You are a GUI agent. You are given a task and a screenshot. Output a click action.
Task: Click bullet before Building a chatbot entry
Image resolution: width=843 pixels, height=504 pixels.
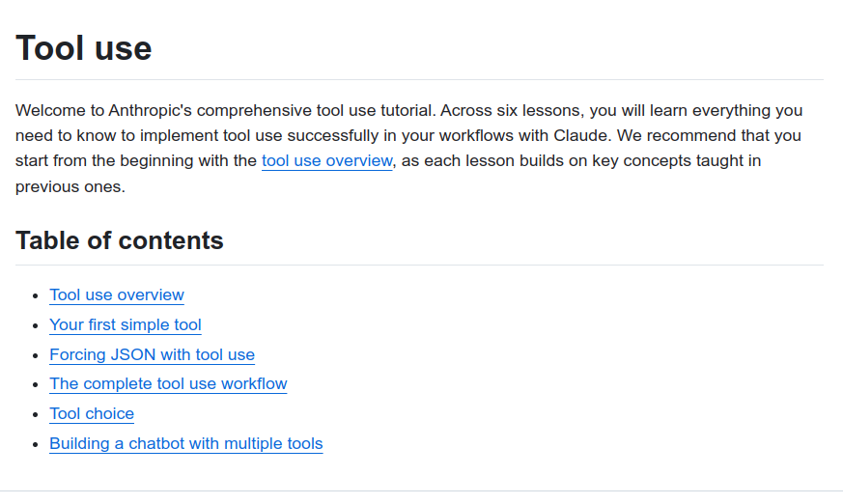(36, 444)
